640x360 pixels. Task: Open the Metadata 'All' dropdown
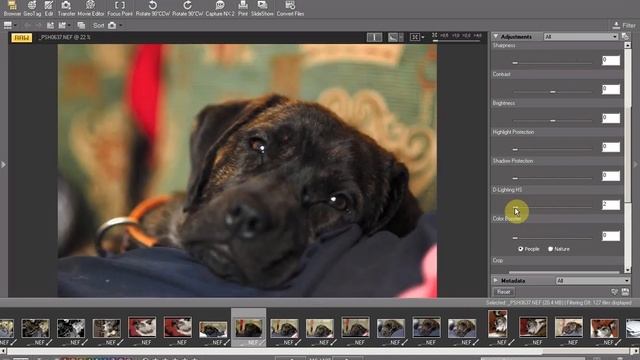pos(593,281)
